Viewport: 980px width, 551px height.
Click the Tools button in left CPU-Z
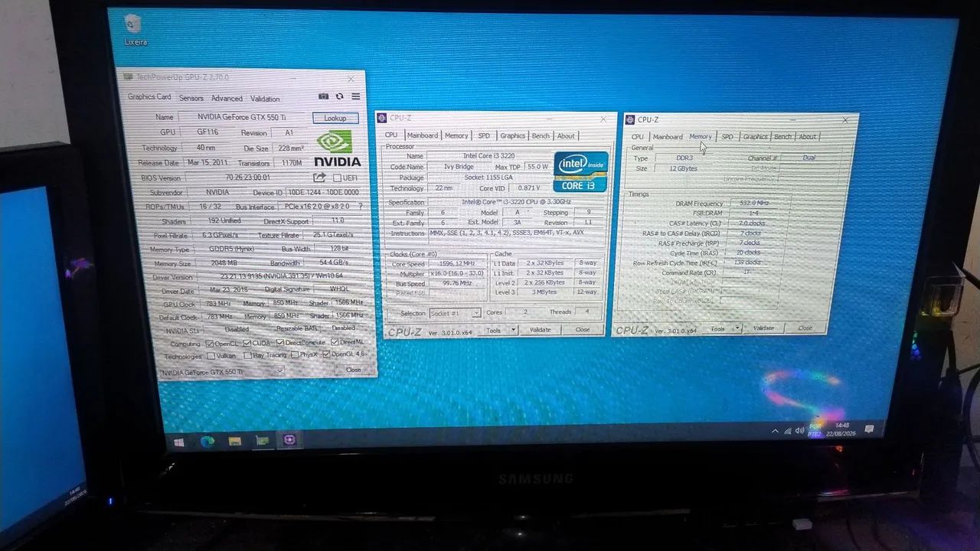pos(493,330)
